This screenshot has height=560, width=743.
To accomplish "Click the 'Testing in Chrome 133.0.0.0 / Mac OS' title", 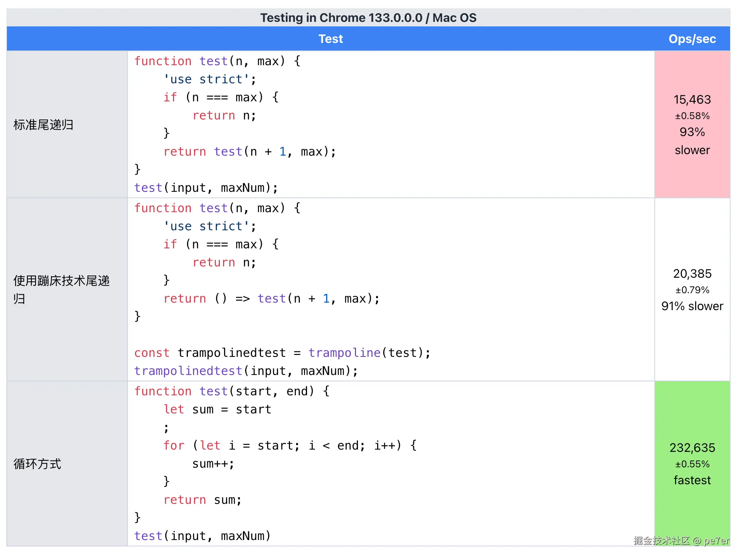I will point(368,18).
